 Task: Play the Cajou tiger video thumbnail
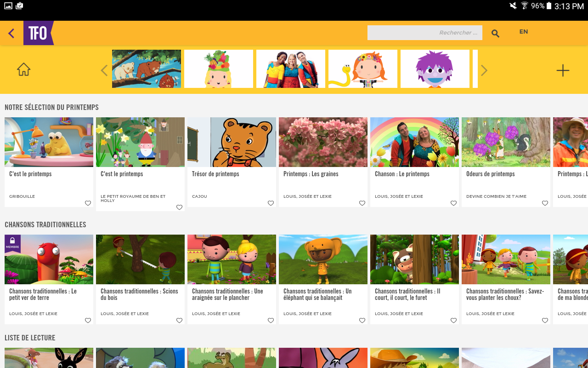coord(232,142)
